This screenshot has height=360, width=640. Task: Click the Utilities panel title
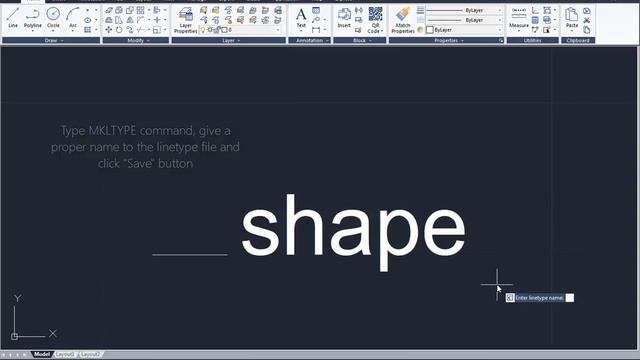[532, 40]
